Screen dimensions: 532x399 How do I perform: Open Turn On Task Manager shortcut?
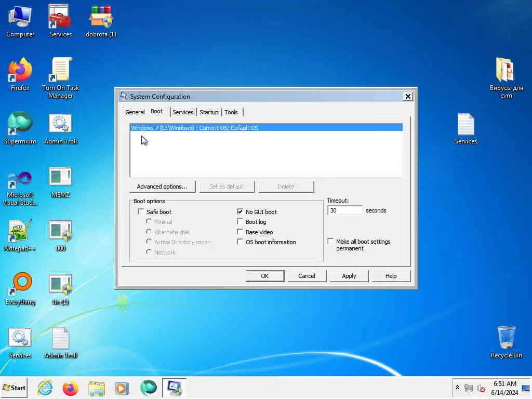pos(60,78)
